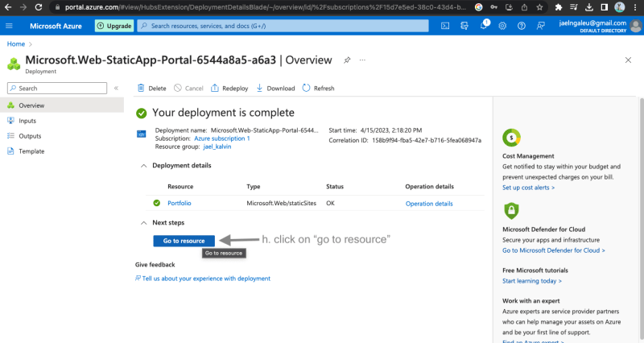The width and height of the screenshot is (644, 343).
Task: Pin the deployment blade to dashboard
Action: pos(347,60)
